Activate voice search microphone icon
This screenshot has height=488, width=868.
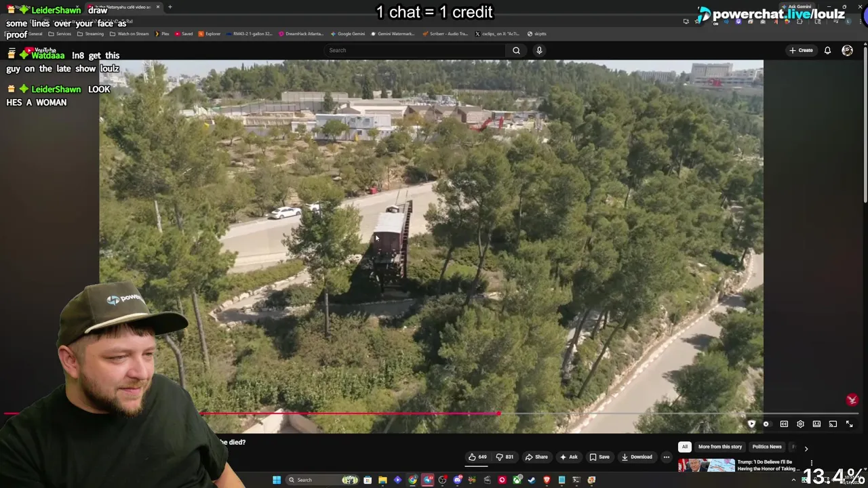539,50
